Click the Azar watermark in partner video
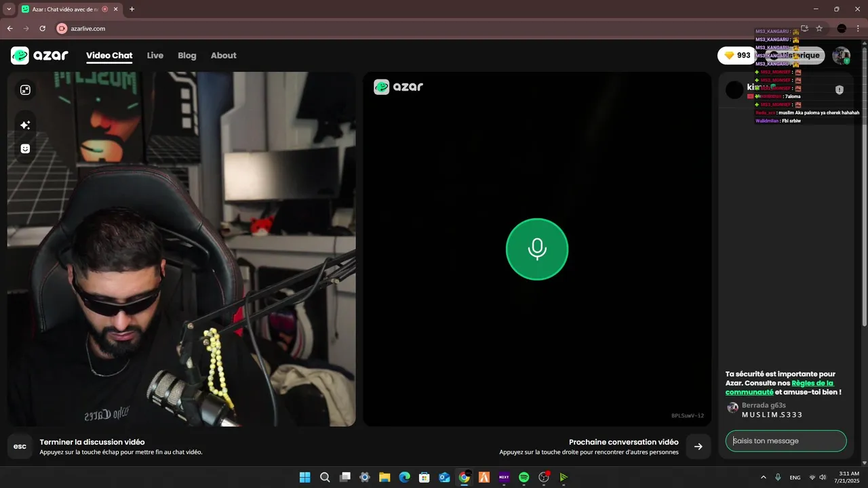Viewport: 868px width, 488px height. pos(398,87)
